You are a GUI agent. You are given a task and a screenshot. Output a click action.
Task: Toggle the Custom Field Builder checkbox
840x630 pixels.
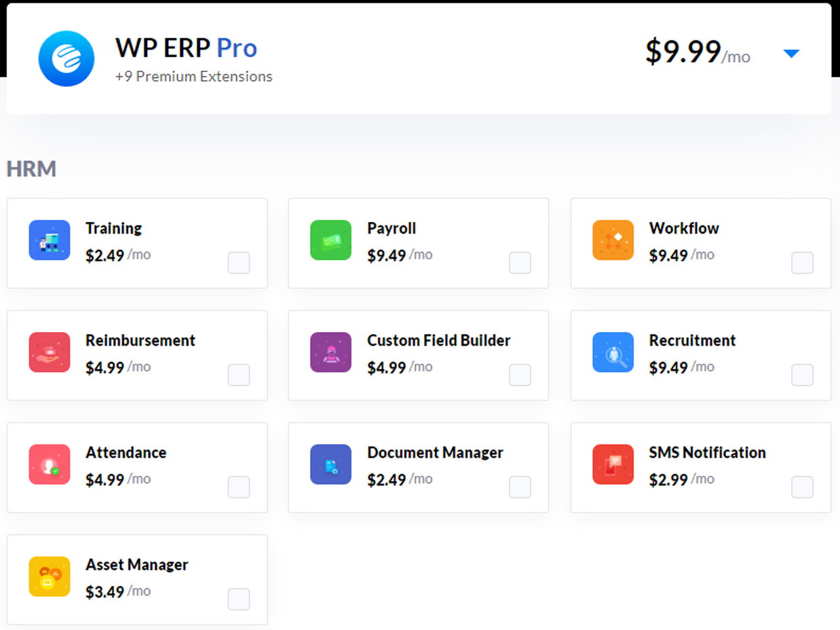[520, 375]
